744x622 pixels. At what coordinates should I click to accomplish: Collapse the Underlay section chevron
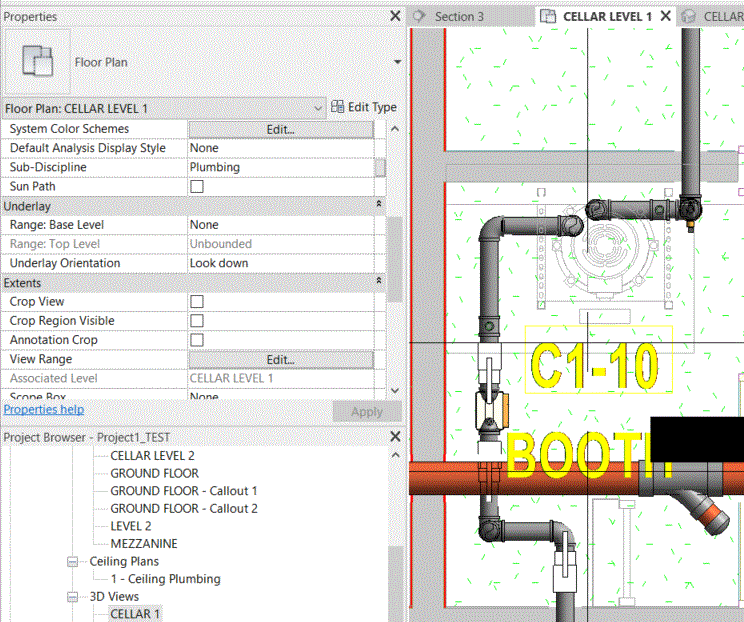[379, 204]
